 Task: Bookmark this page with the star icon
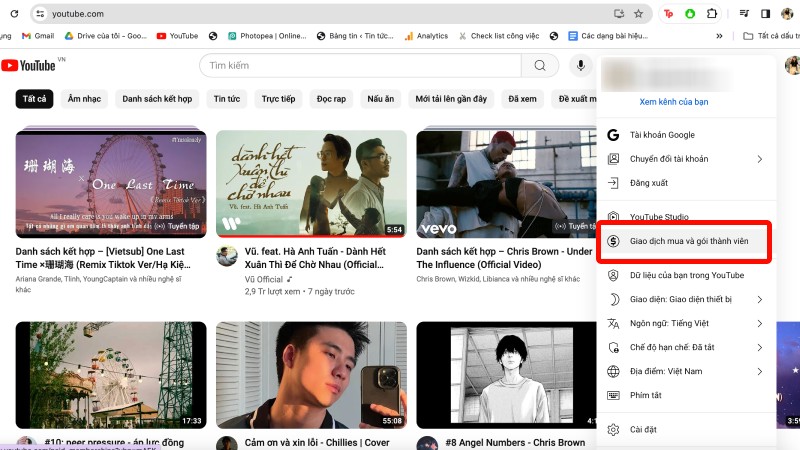(x=638, y=14)
